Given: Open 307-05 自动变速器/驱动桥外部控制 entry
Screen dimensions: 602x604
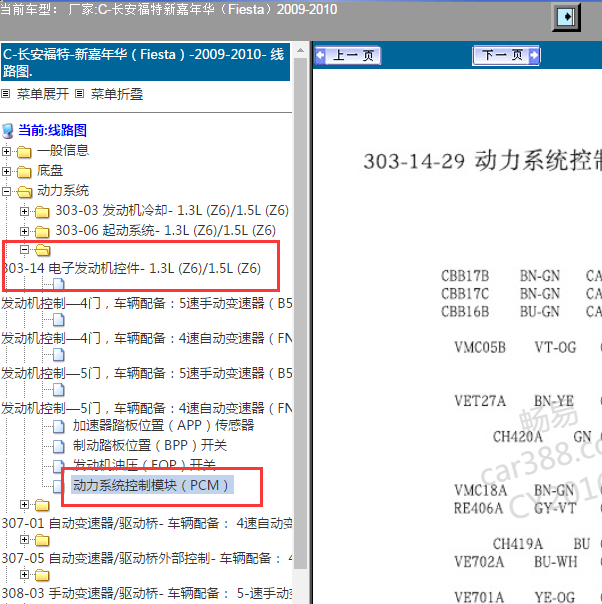Looking at the screenshot, I should [x=146, y=558].
